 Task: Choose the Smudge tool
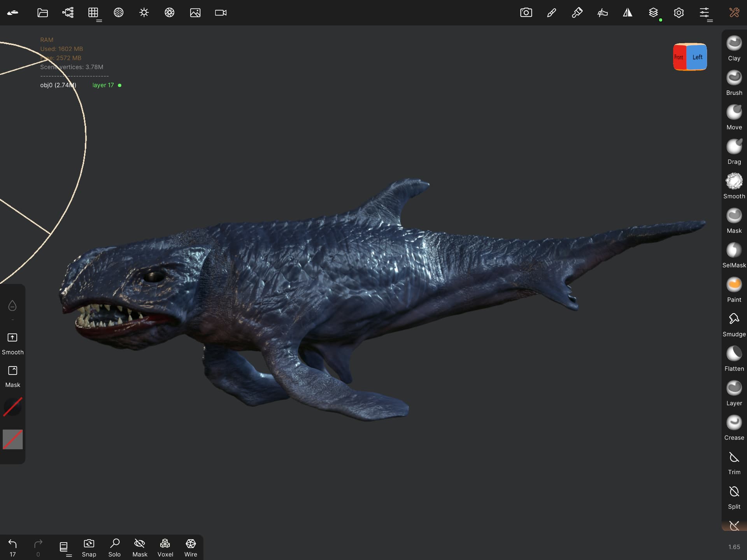pyautogui.click(x=734, y=324)
